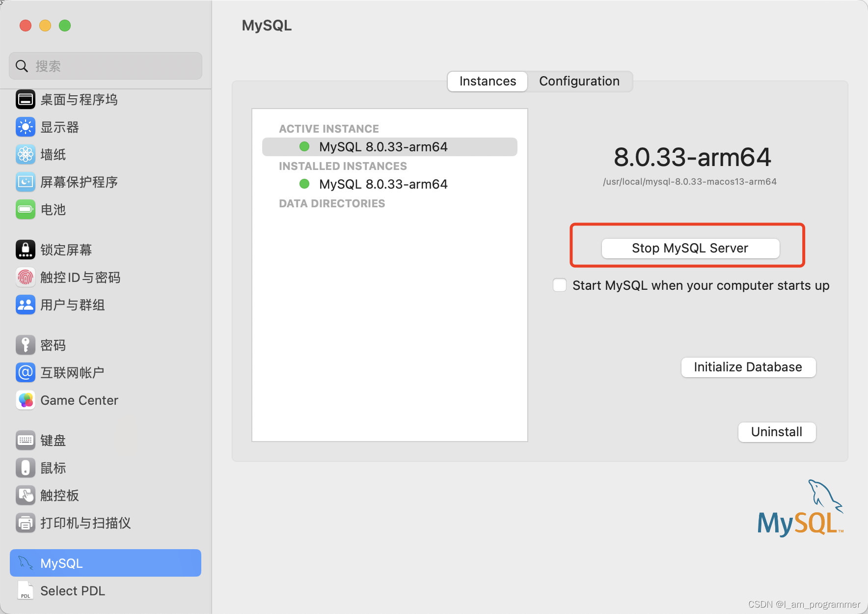Click the 键盘 sidebar label

53,441
